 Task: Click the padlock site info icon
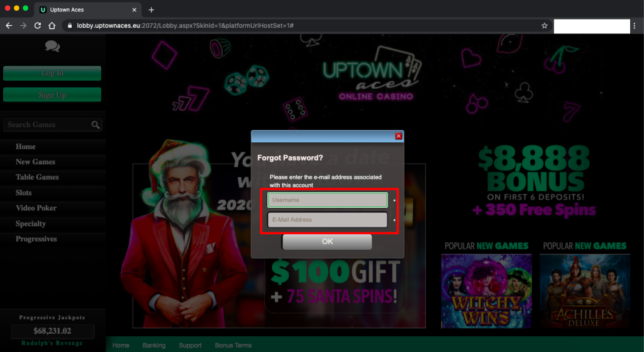[69, 25]
